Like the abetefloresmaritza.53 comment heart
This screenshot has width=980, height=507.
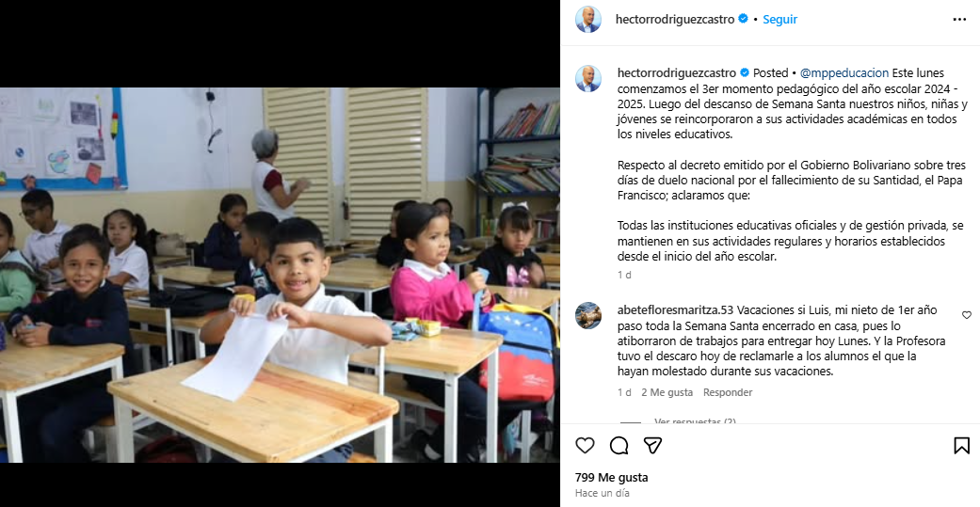click(x=966, y=315)
